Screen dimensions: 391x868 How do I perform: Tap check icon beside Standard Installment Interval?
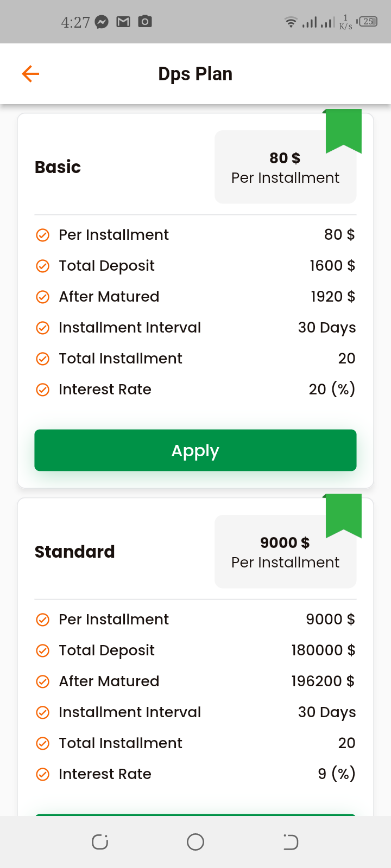42,712
